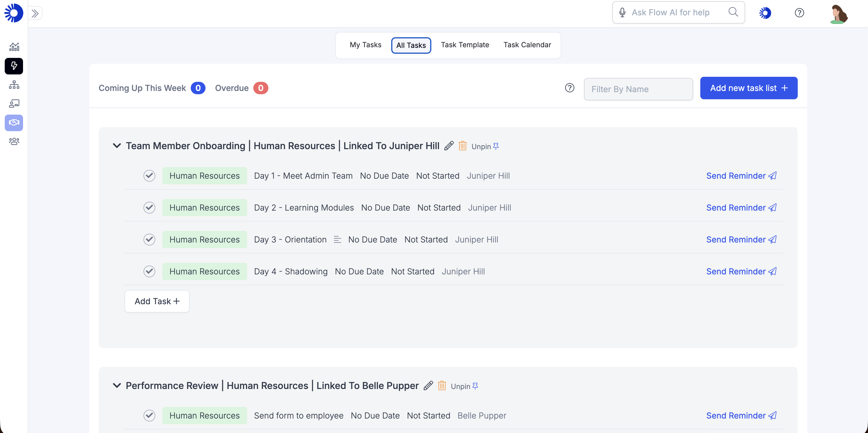Click the handshake sidebar icon
The height and width of the screenshot is (433, 868).
point(14,122)
